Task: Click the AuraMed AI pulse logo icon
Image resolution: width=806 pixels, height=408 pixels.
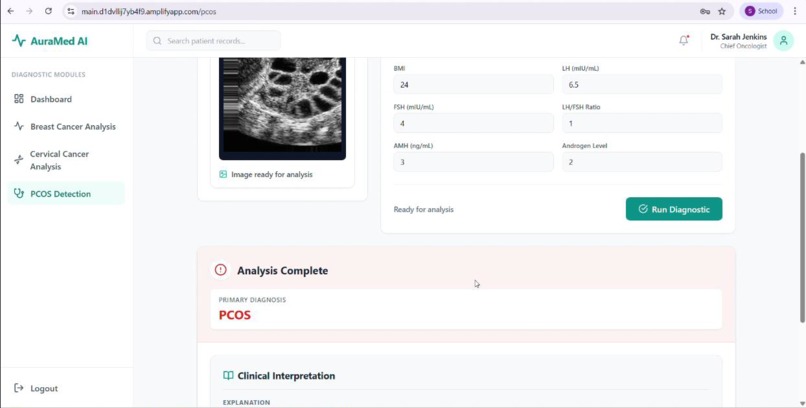Action: click(x=19, y=41)
